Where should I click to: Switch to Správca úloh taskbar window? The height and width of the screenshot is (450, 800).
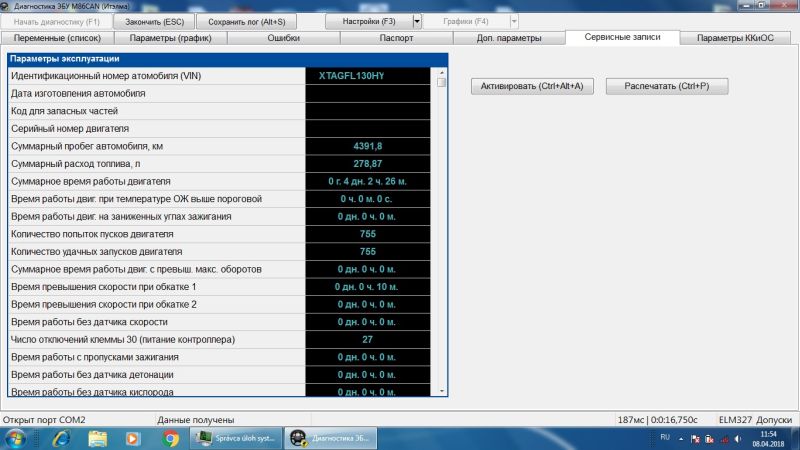[x=236, y=437]
